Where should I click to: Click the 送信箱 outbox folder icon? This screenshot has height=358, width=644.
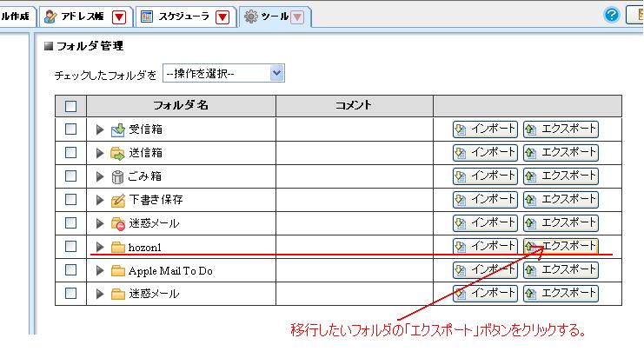tap(118, 154)
